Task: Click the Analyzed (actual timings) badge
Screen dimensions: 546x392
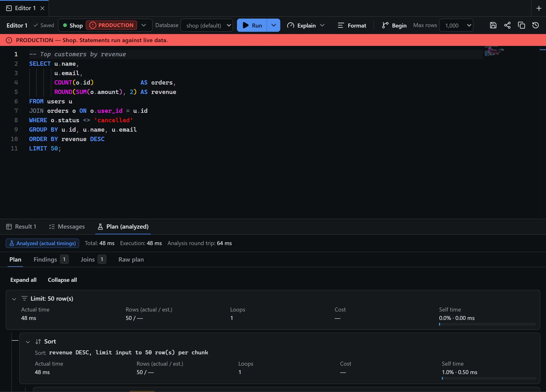Action: [42, 243]
